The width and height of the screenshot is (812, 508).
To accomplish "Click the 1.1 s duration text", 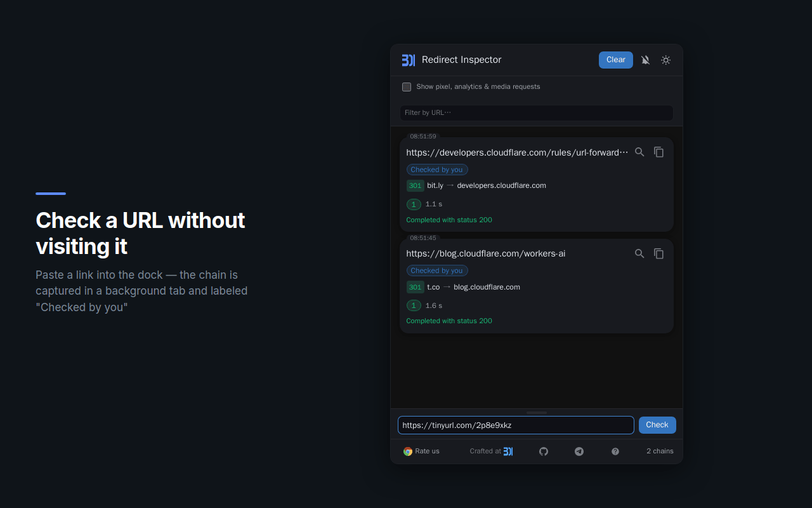I will click(x=434, y=204).
